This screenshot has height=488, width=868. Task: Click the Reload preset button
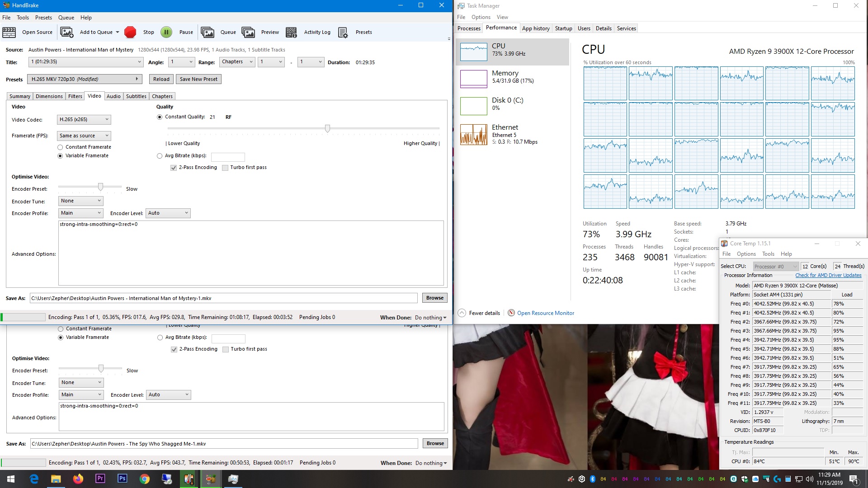pos(161,79)
